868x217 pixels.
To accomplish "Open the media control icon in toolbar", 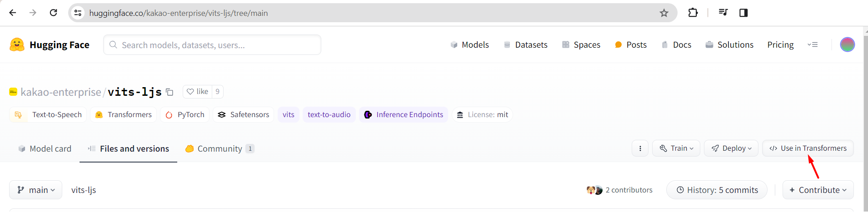I will pyautogui.click(x=723, y=13).
